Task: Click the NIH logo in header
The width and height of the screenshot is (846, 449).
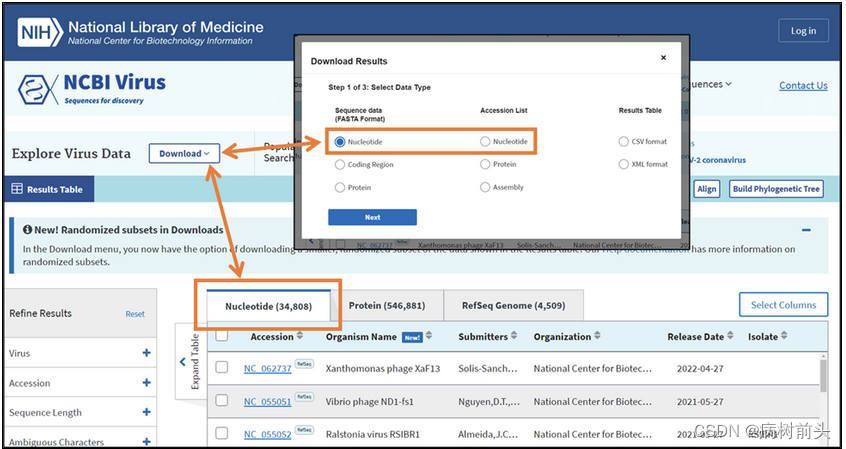Action: [x=40, y=32]
